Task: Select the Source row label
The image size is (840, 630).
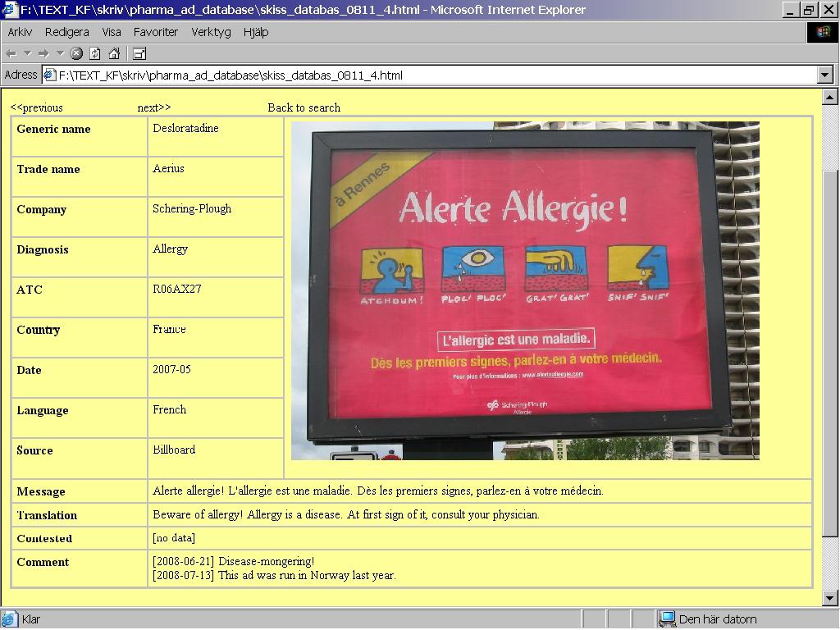Action: (34, 450)
